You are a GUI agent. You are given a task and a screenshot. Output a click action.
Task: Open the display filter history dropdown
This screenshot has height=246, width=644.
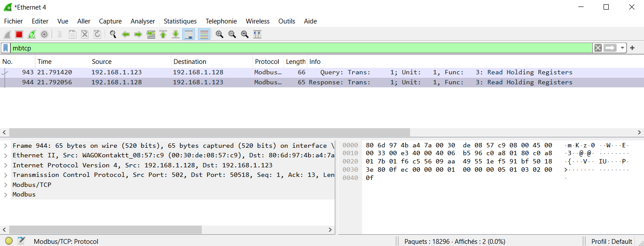(623, 48)
